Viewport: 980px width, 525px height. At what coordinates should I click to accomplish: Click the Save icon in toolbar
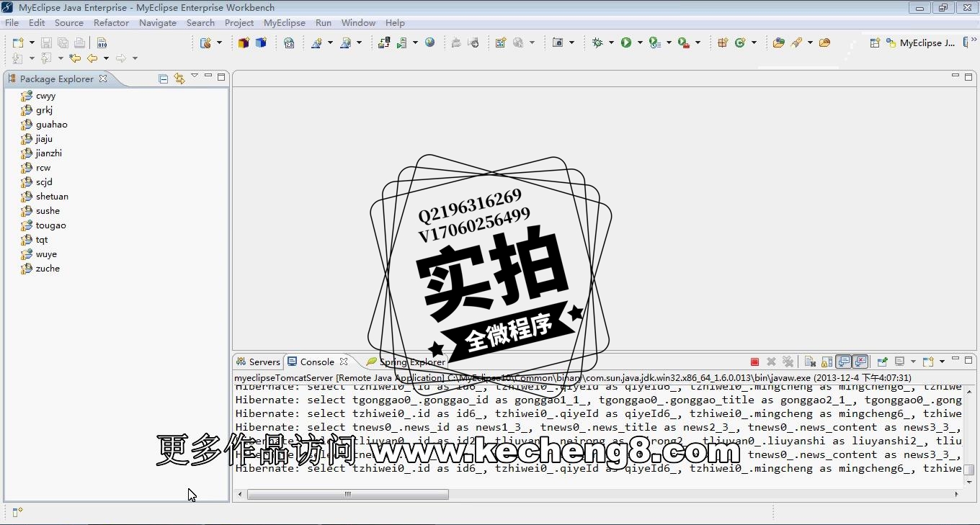(46, 43)
